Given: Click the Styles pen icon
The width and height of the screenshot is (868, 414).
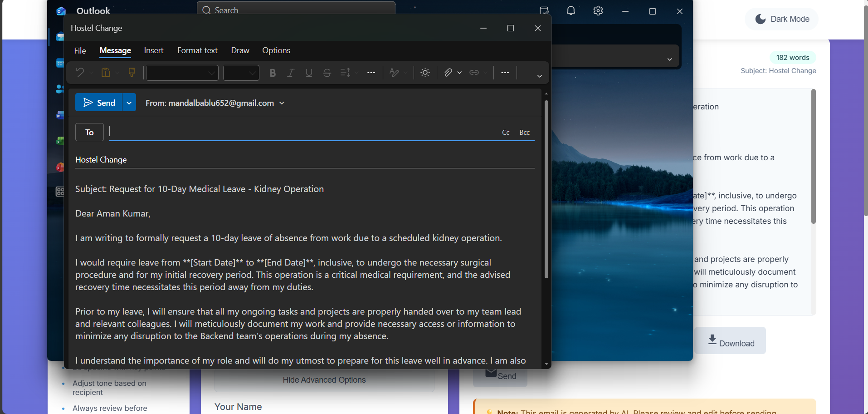Looking at the screenshot, I should (x=394, y=73).
